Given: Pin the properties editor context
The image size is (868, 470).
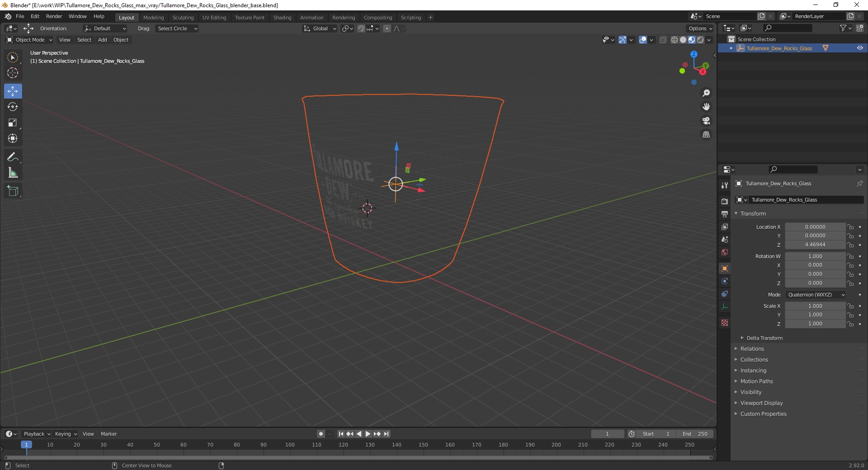Looking at the screenshot, I should (x=859, y=183).
